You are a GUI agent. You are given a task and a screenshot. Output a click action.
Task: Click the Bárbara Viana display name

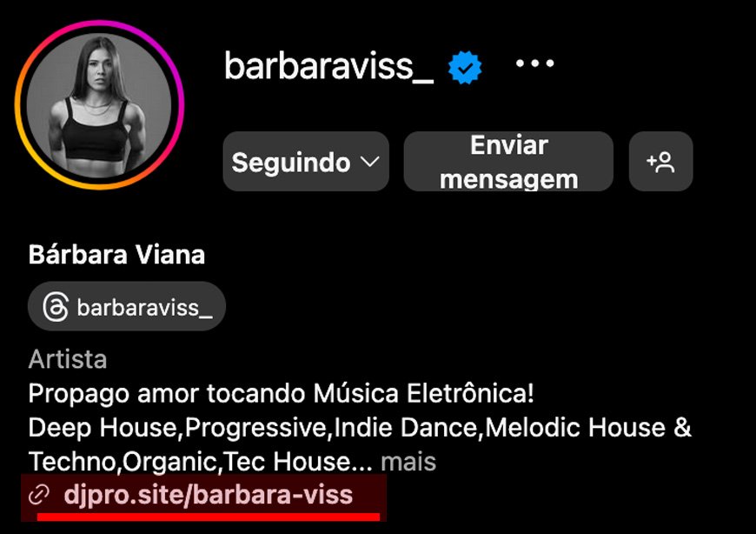pos(116,254)
